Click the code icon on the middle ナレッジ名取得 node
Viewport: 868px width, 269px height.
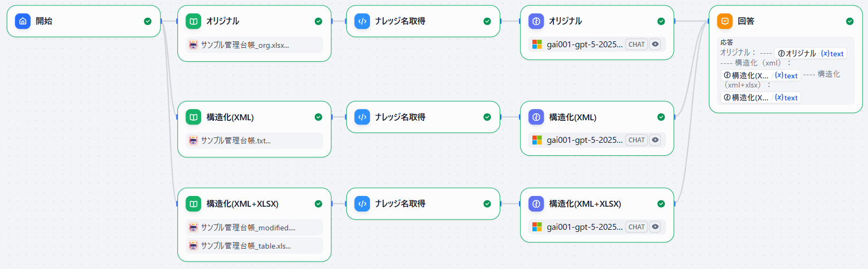coord(362,117)
